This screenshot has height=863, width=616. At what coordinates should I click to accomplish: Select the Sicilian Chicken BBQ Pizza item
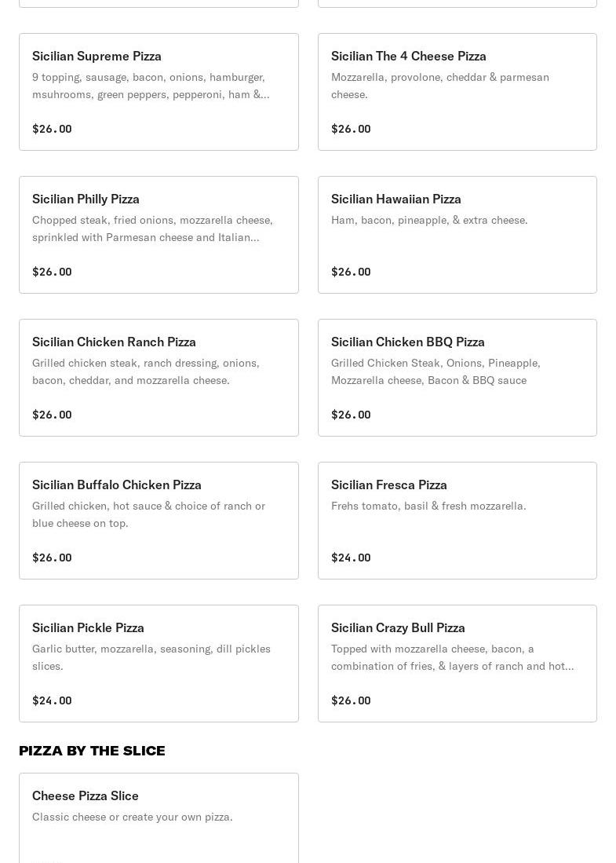(457, 378)
